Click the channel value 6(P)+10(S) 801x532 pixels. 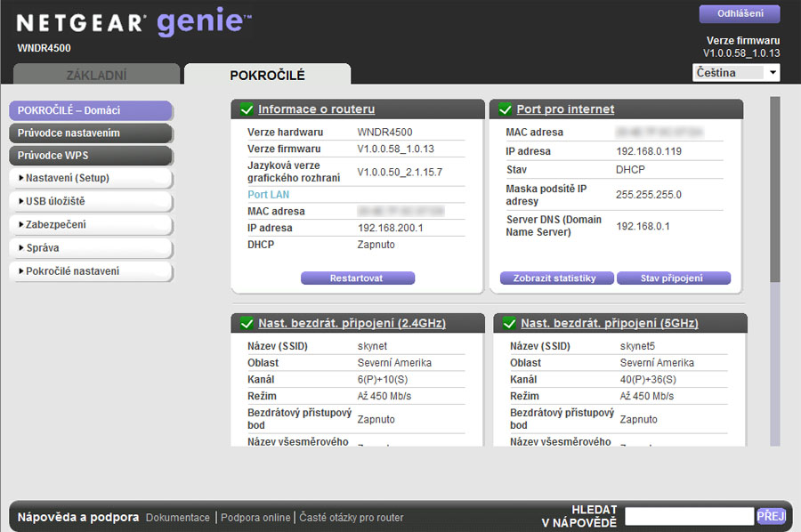coord(383,380)
